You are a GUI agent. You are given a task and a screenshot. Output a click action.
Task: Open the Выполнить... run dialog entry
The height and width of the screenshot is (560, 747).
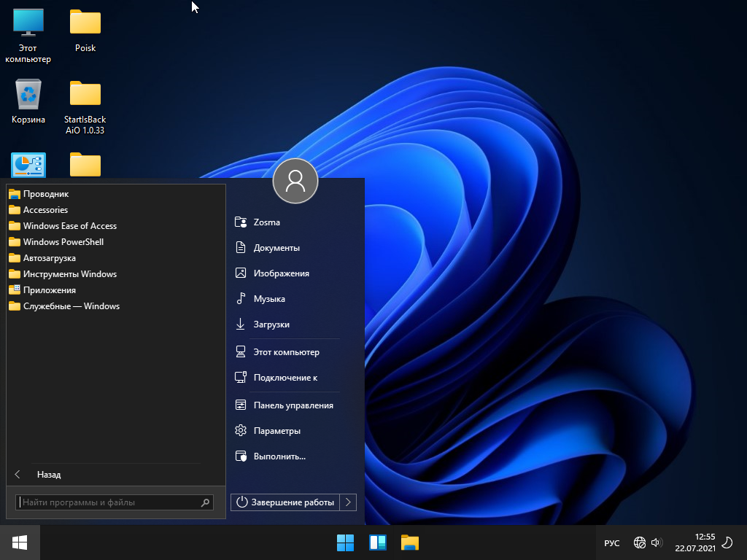pyautogui.click(x=279, y=456)
